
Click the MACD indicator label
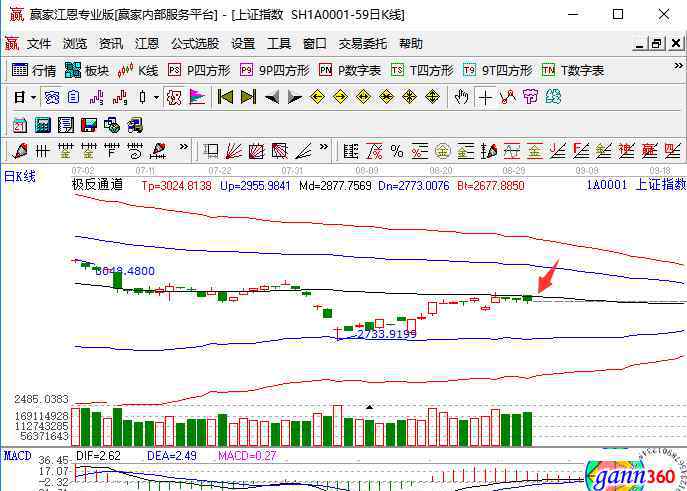tap(18, 456)
